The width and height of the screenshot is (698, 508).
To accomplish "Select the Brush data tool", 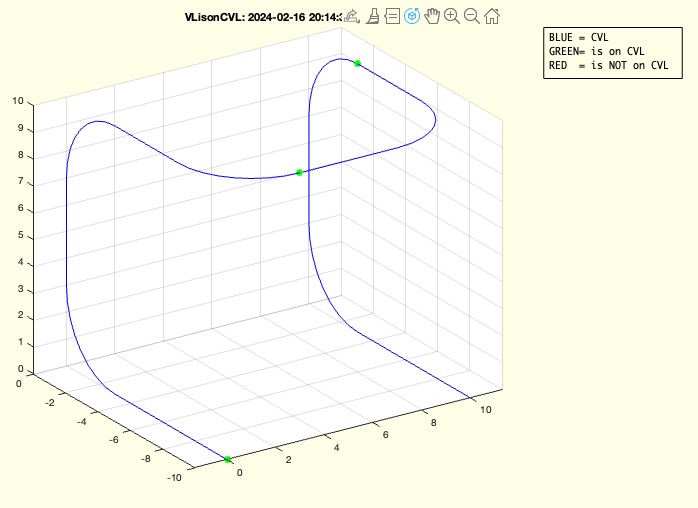I will pos(372,16).
